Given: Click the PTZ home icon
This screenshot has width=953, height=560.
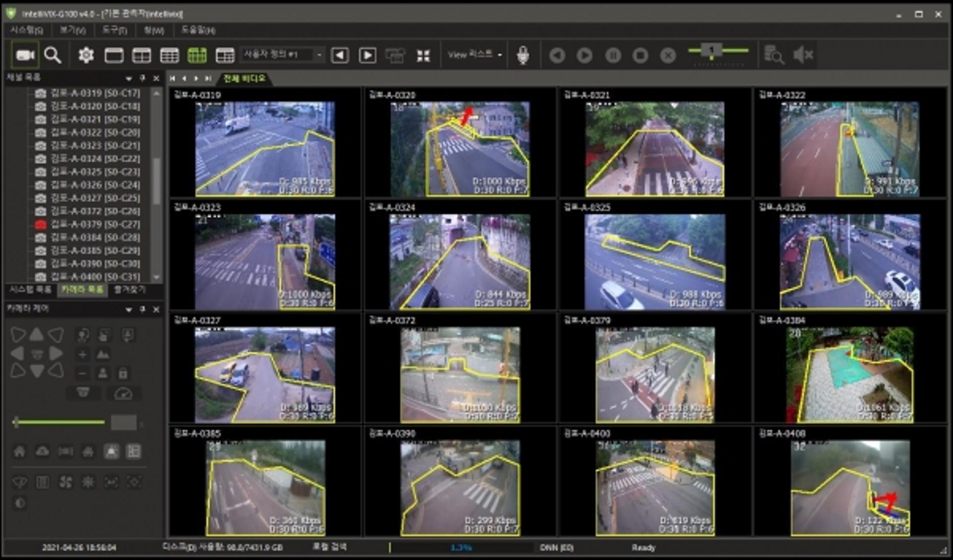Looking at the screenshot, I should [19, 451].
